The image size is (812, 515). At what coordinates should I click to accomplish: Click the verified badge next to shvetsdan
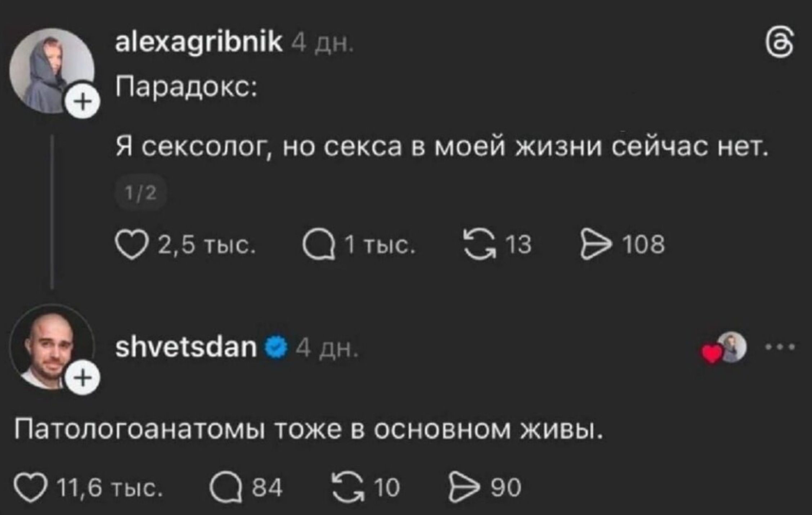pyautogui.click(x=275, y=346)
